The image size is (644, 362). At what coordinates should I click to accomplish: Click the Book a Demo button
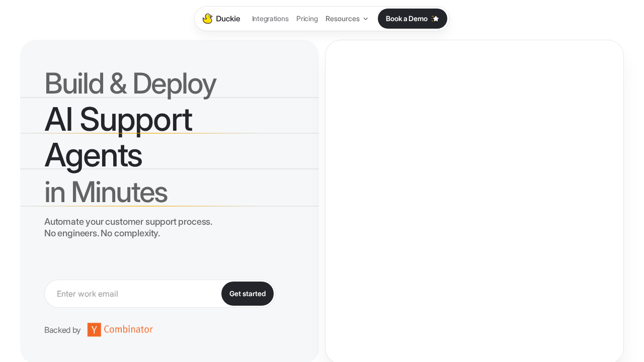pos(407,19)
